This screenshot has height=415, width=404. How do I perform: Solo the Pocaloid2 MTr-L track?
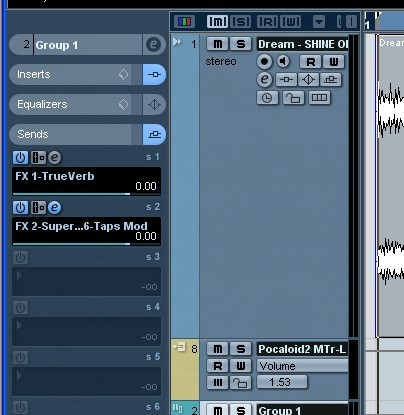pos(241,349)
